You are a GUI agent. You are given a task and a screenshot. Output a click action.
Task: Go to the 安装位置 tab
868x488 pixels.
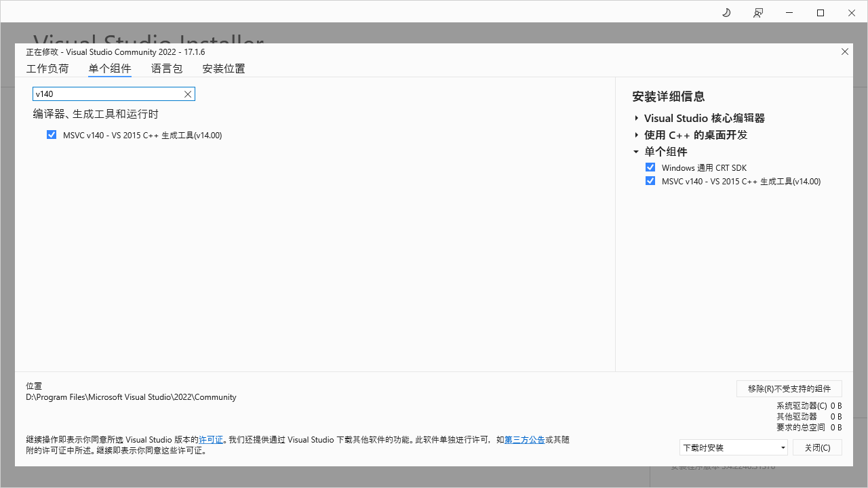224,68
